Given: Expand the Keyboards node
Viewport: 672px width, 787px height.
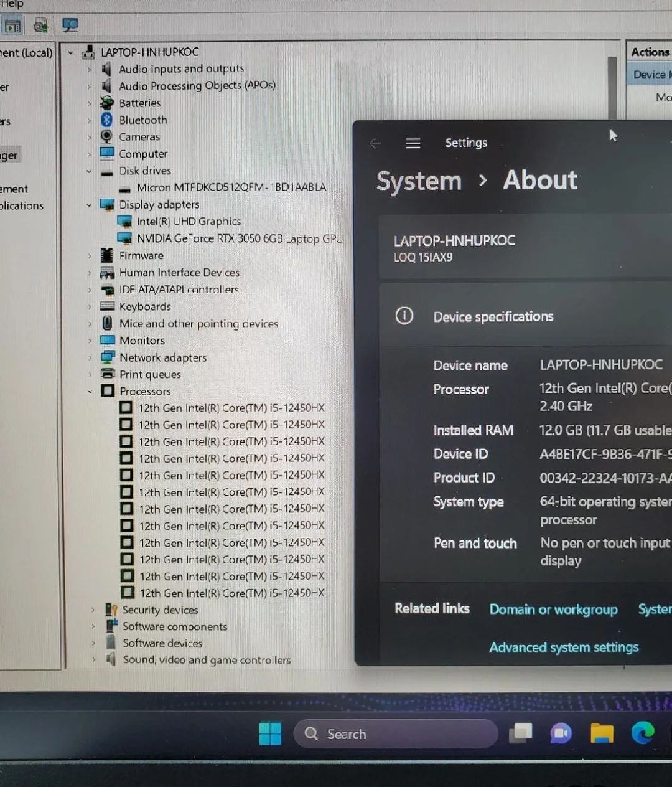Looking at the screenshot, I should (x=90, y=306).
